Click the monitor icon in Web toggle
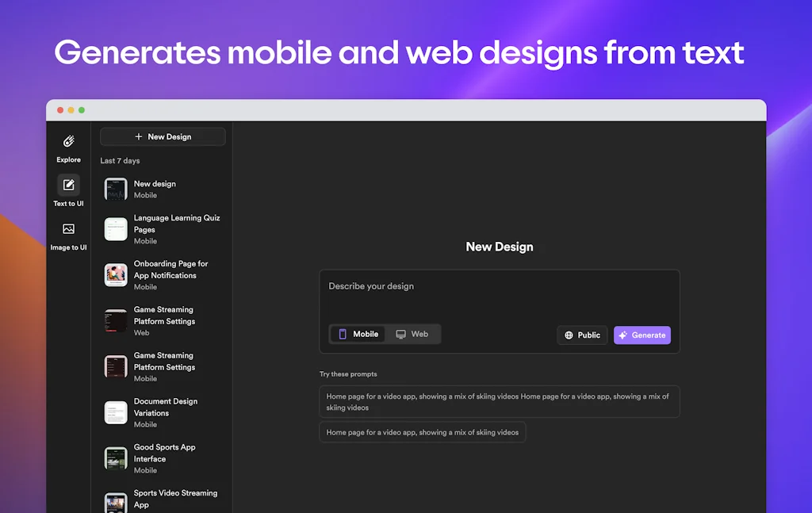The height and width of the screenshot is (513, 812). click(x=400, y=334)
